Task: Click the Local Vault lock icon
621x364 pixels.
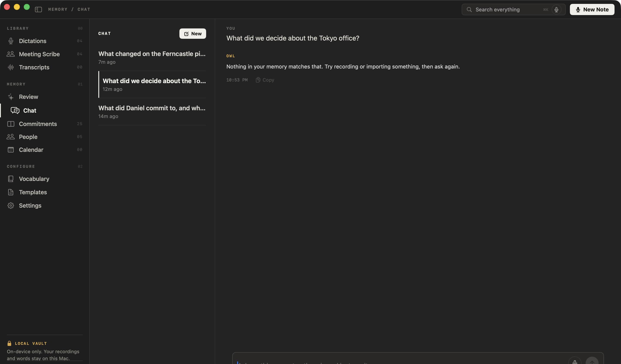Action: 9,343
